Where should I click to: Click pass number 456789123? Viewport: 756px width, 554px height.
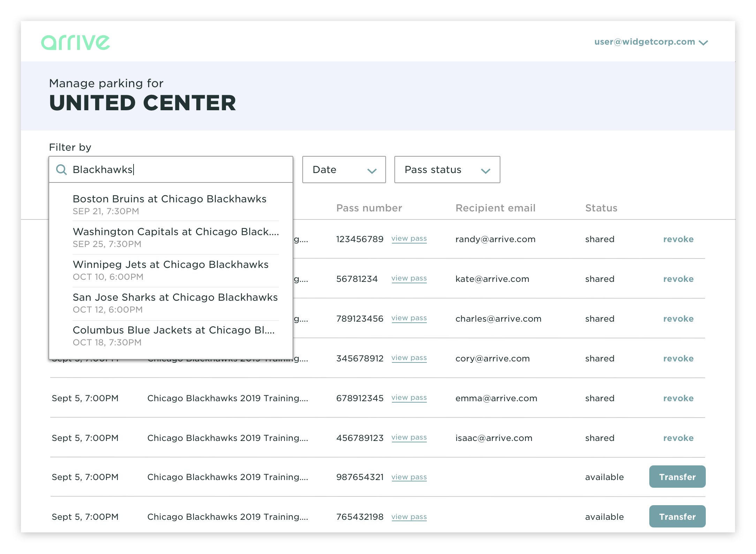click(x=360, y=438)
